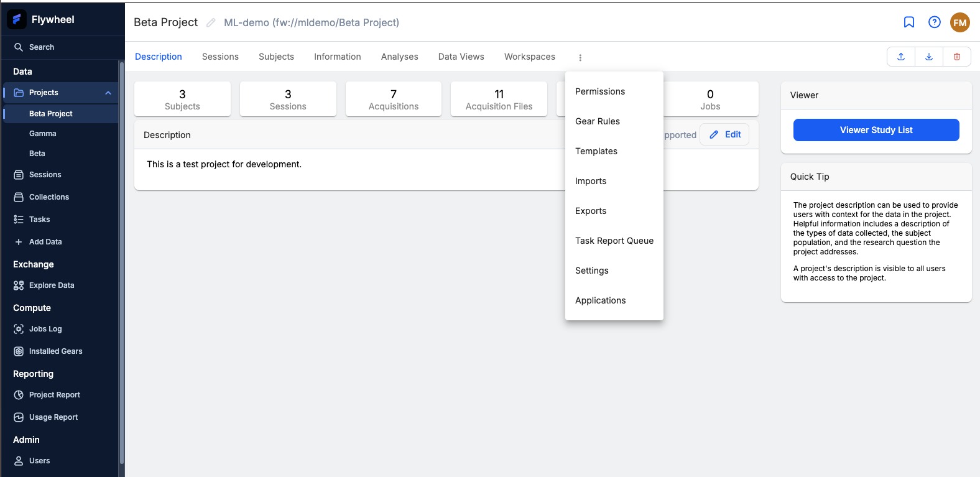
Task: Click the download icon button
Action: click(929, 57)
